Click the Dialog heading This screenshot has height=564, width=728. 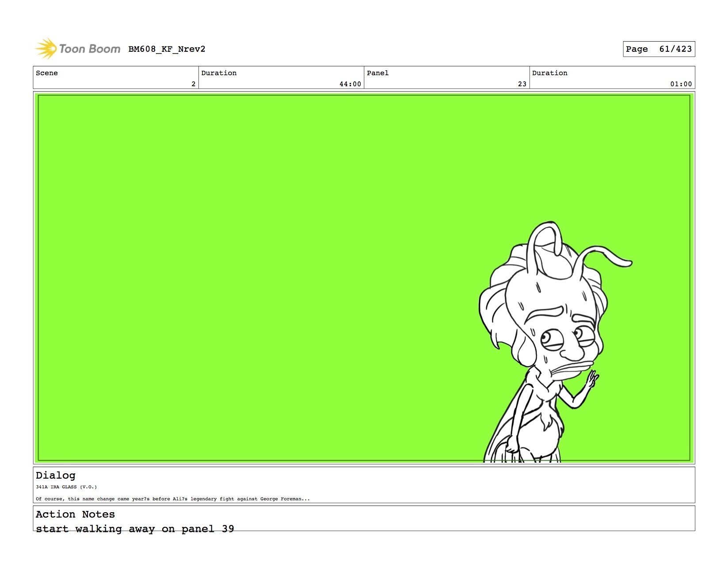click(56, 476)
